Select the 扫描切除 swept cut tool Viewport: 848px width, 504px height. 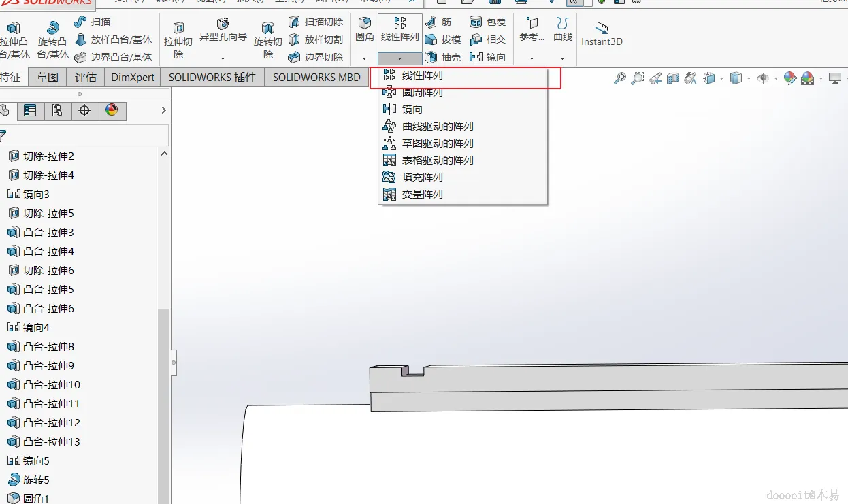click(315, 22)
